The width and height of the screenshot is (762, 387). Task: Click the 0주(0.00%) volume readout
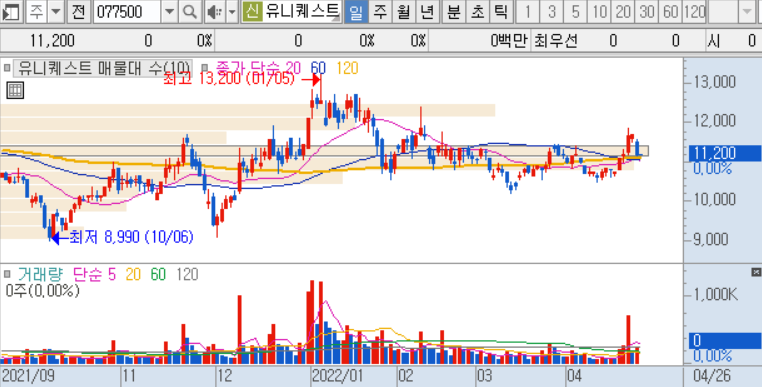coord(43,290)
